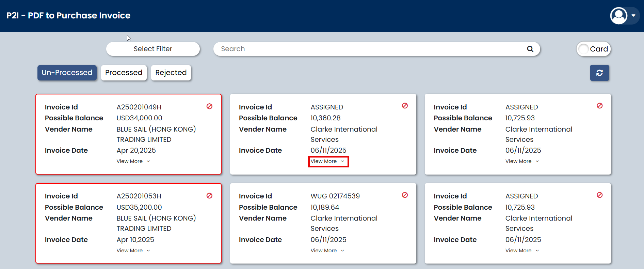Image resolution: width=644 pixels, height=269 pixels.
Task: Click reject icon on the 10,360.28 balance card
Action: [405, 106]
